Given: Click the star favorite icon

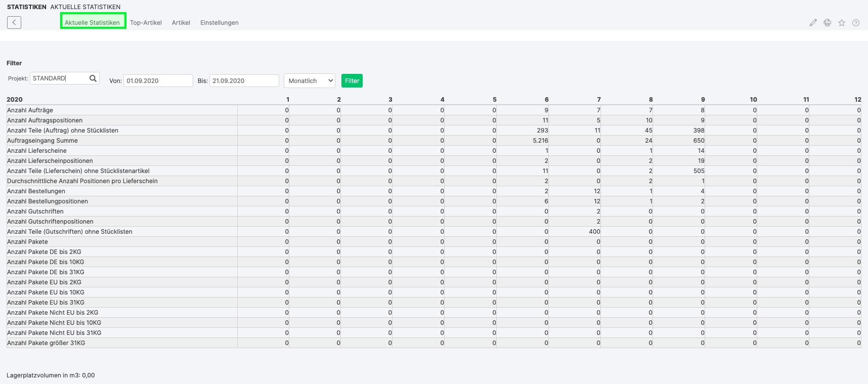Looking at the screenshot, I should point(841,23).
